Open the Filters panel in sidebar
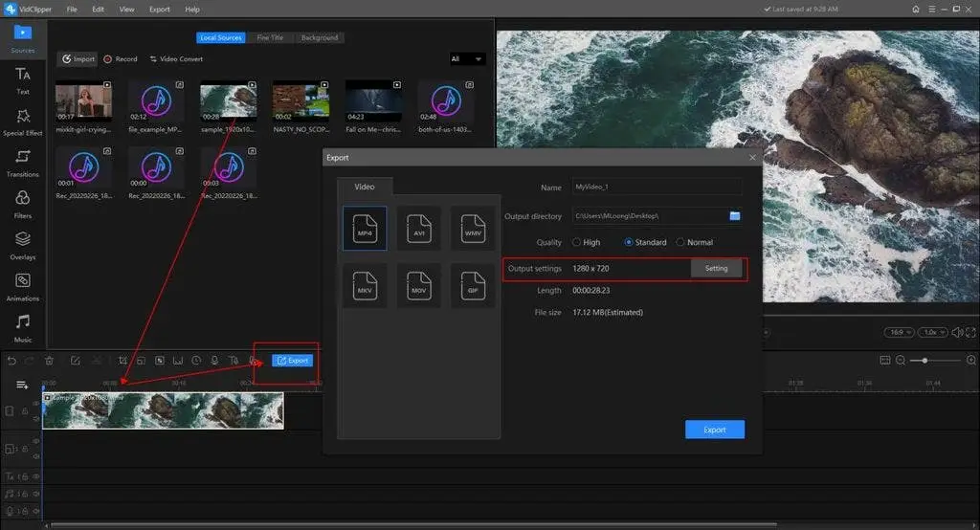980x530 pixels. click(23, 205)
